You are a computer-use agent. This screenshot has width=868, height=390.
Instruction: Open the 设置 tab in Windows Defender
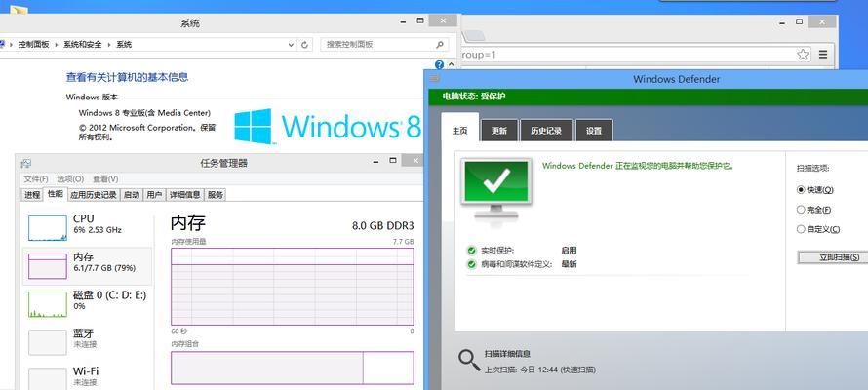(x=594, y=131)
